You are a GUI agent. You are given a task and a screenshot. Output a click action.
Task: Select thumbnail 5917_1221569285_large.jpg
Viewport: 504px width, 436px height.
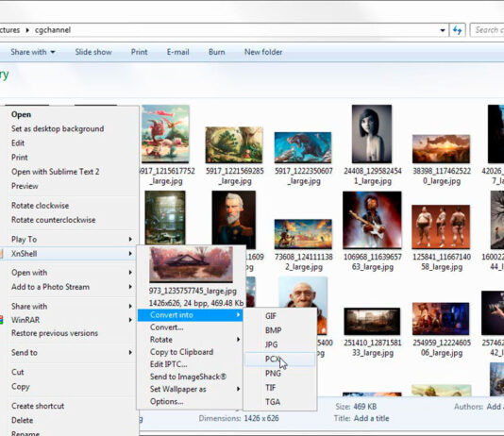pos(234,145)
